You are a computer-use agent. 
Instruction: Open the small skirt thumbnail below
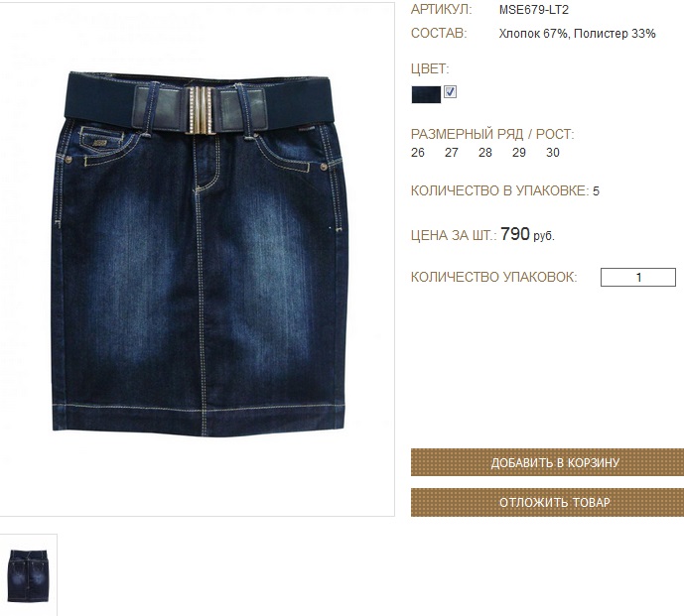(x=29, y=575)
